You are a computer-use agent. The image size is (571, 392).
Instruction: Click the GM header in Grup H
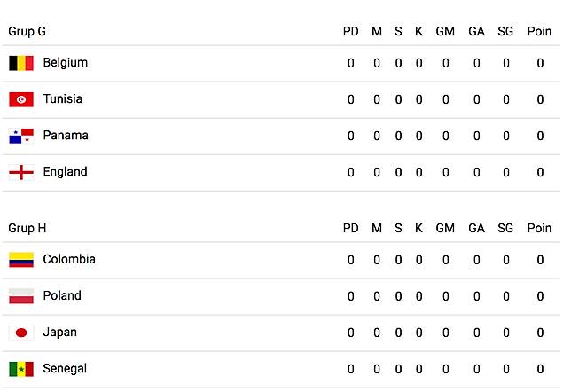coord(445,229)
